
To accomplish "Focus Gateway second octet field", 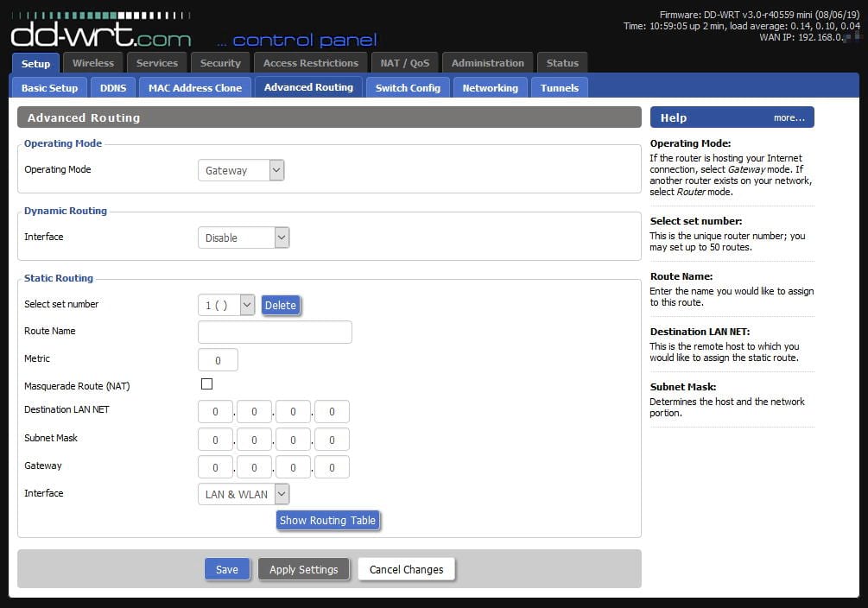I will [x=254, y=467].
